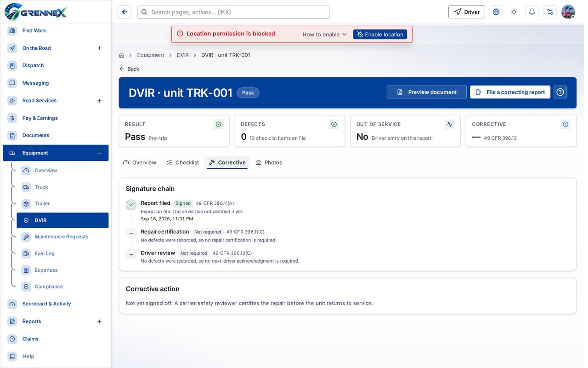Expand the On the Road menu
588x368 pixels.
99,48
